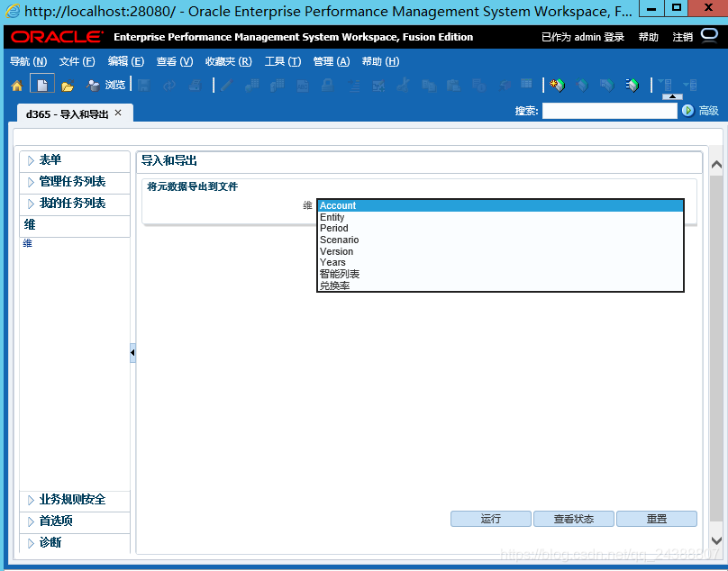Open the 管理 (A) menu
The width and height of the screenshot is (728, 571).
(x=332, y=61)
